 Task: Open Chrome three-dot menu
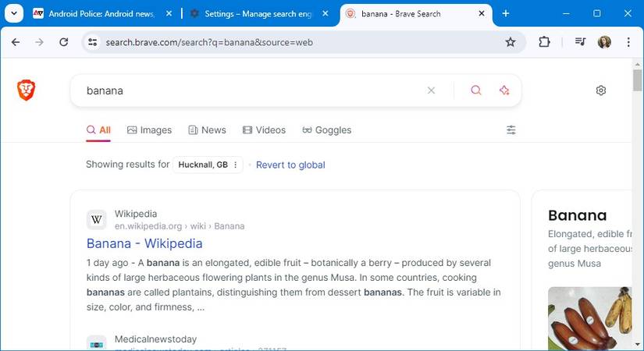click(x=628, y=42)
